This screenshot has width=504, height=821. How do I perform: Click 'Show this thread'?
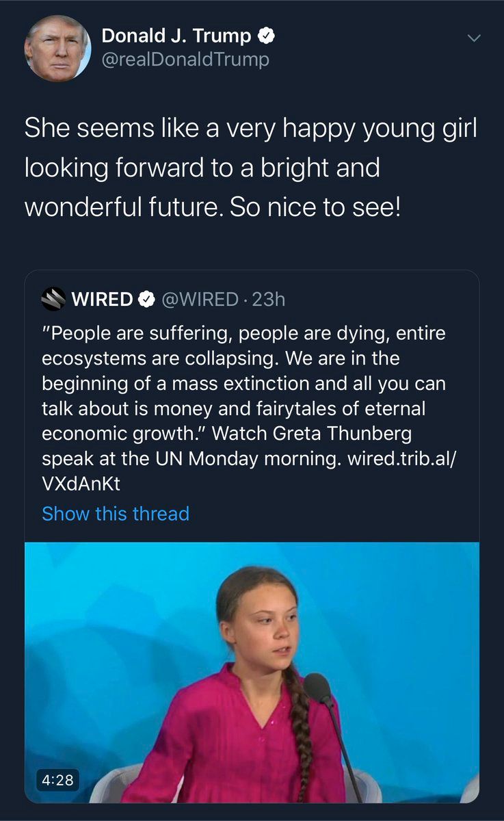(x=116, y=513)
